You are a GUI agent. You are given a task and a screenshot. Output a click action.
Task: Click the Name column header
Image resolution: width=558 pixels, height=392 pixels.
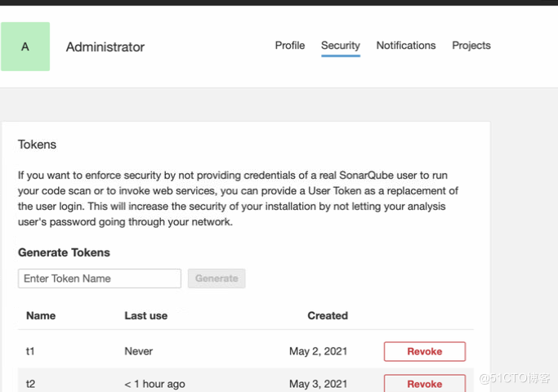tap(41, 315)
